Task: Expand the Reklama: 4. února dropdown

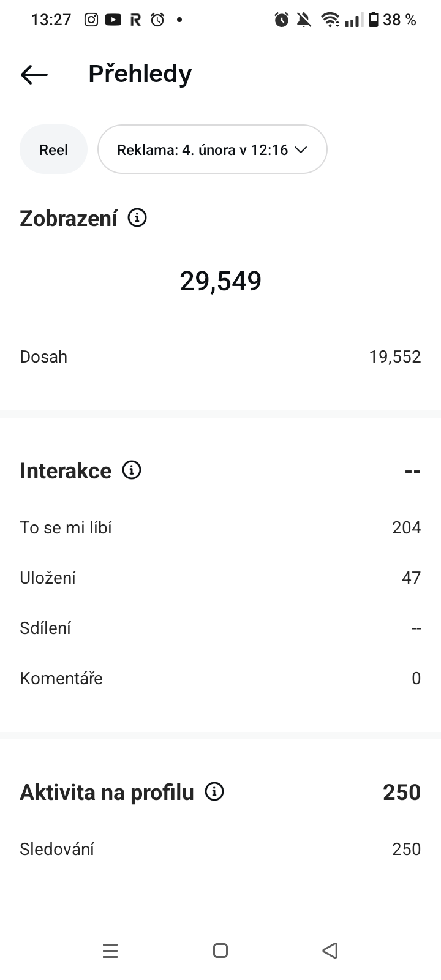Action: pos(212,149)
